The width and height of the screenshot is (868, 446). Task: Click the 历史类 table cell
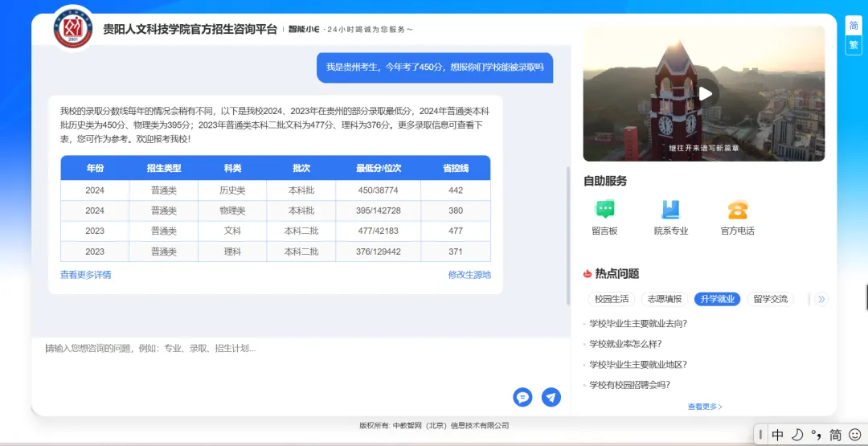(x=232, y=190)
